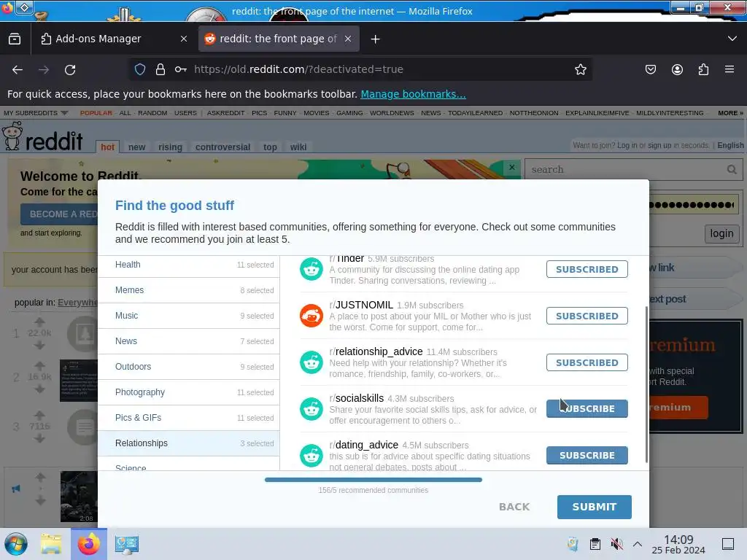Open the ASKREDDIT link in top bar
Screen dimensions: 747x560
tap(226, 113)
